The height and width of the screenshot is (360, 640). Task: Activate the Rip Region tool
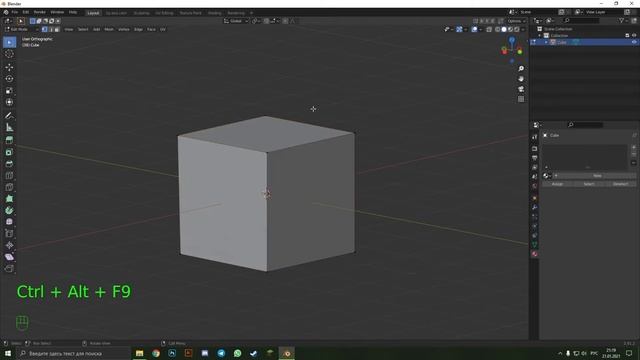9,269
